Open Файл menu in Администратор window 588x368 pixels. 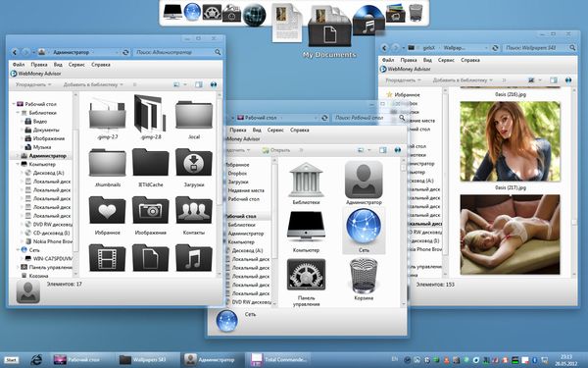click(x=19, y=65)
